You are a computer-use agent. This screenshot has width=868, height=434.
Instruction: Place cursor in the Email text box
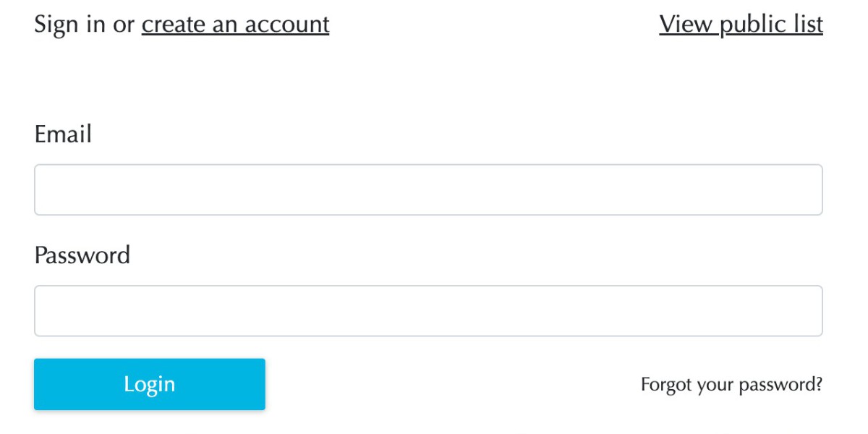click(x=428, y=190)
